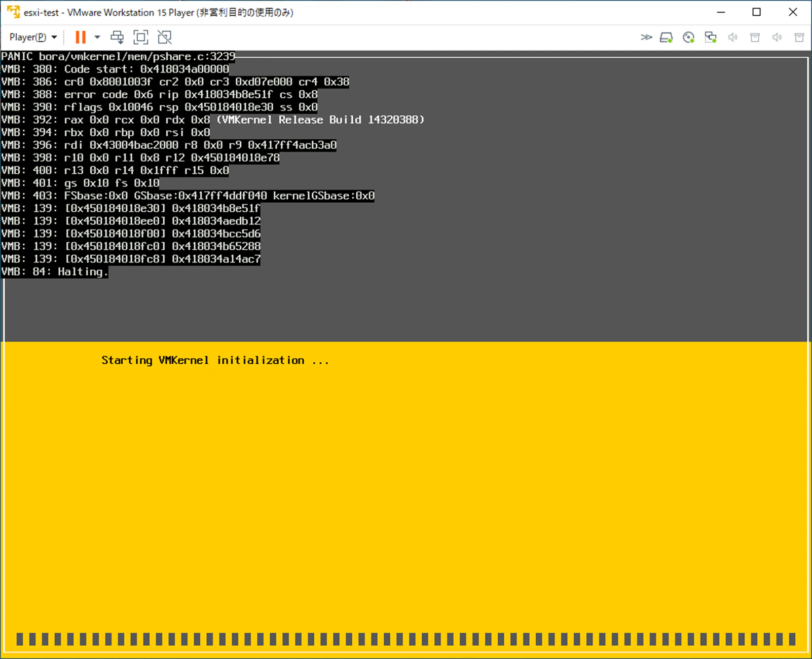Image resolution: width=812 pixels, height=659 pixels.
Task: Click the disabled Unity mode icon
Action: (x=165, y=37)
